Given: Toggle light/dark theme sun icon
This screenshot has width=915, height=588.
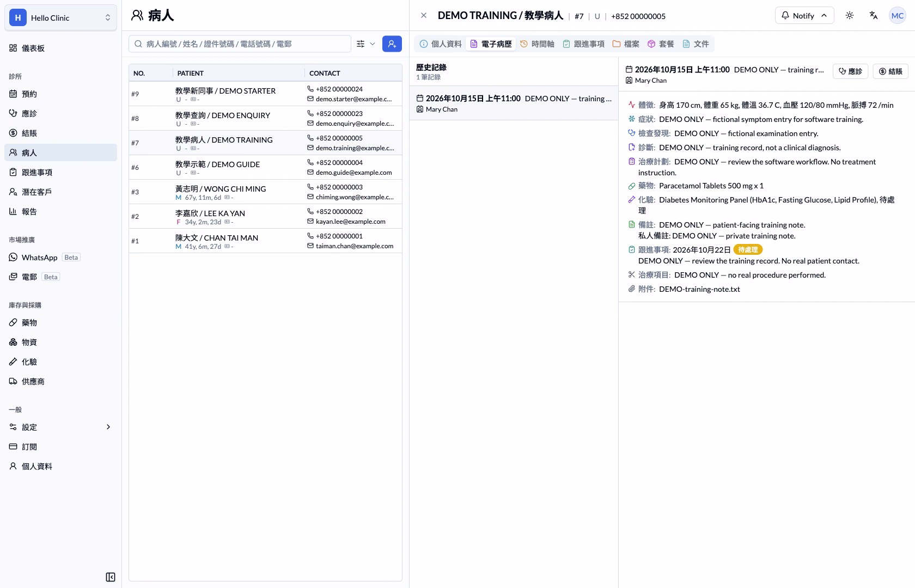Looking at the screenshot, I should (850, 16).
